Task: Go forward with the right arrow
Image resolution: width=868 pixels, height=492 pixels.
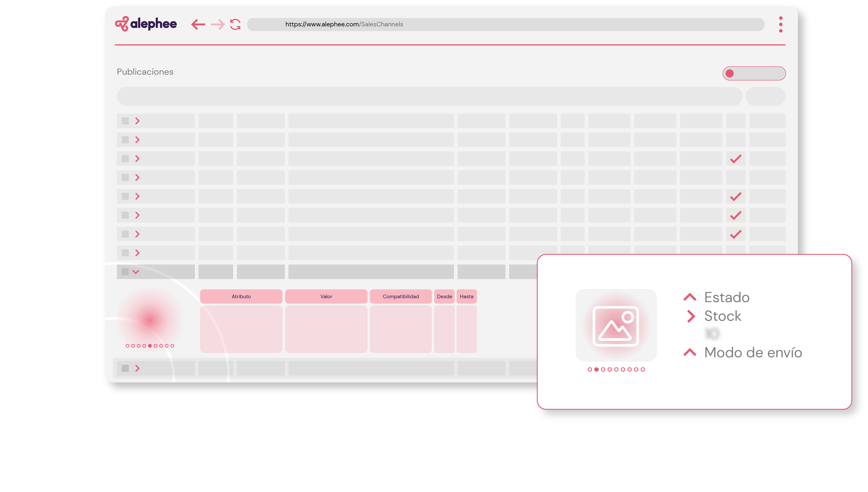Action: 217,24
